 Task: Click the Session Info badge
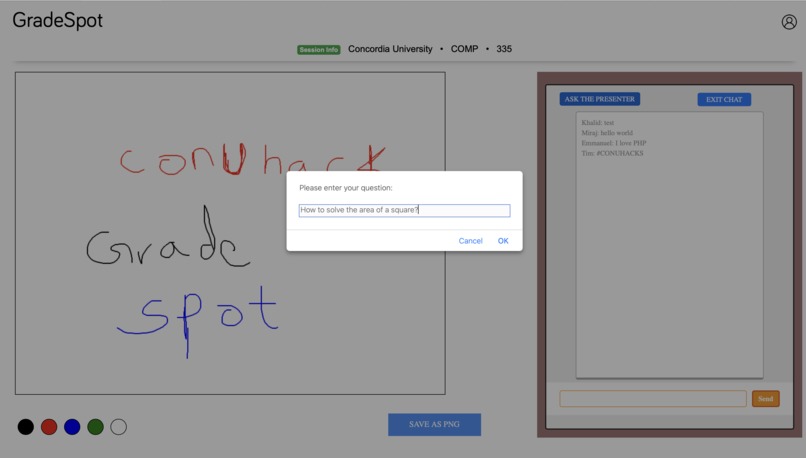click(319, 50)
